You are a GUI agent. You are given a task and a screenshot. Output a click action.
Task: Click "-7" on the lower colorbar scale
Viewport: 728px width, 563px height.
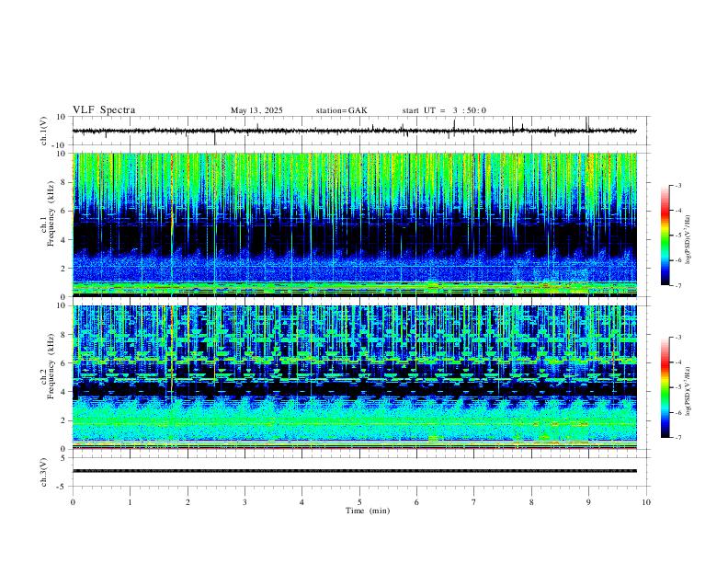[x=678, y=438]
